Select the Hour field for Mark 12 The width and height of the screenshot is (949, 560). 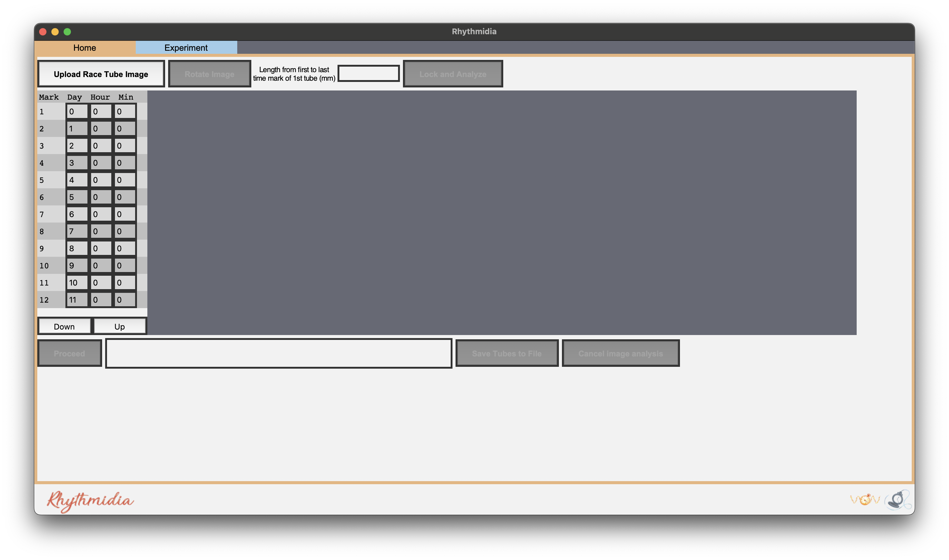pyautogui.click(x=101, y=300)
